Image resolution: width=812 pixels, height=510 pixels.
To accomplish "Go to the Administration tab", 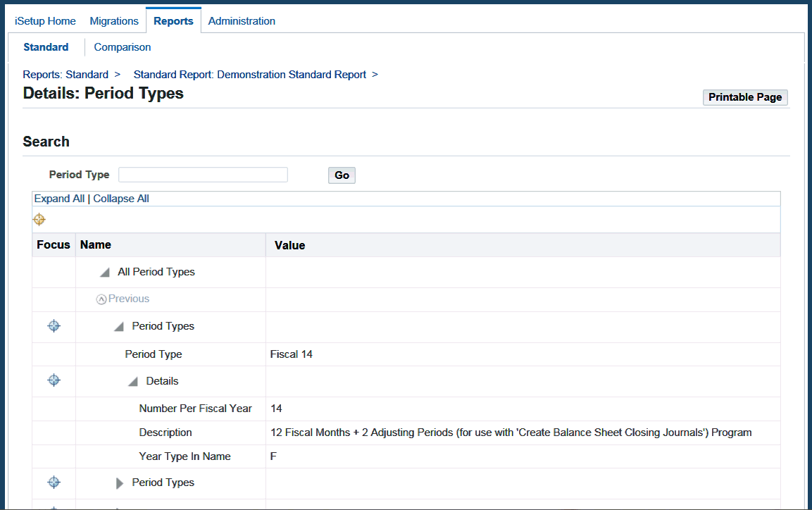I will tap(242, 21).
